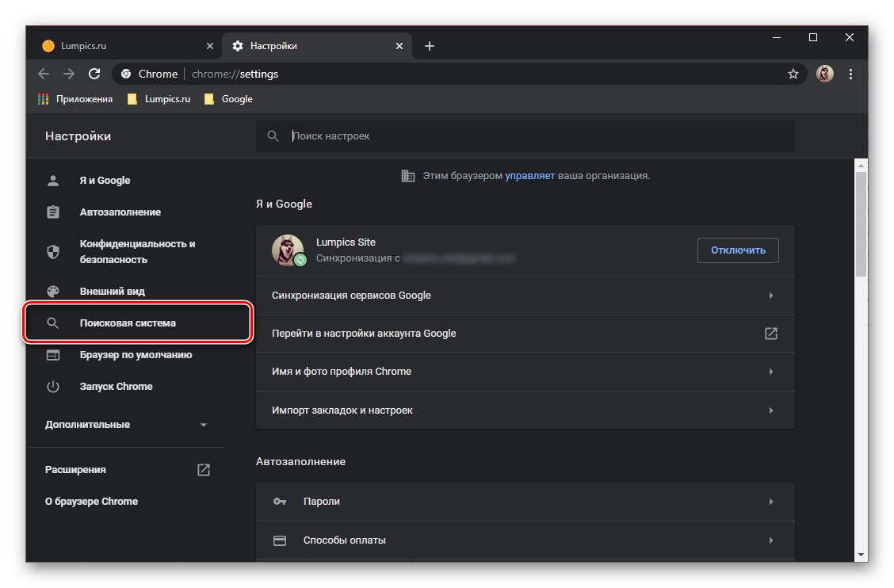This screenshot has height=588, width=894.
Task: Expand the Пароли settings row
Action: 525,502
